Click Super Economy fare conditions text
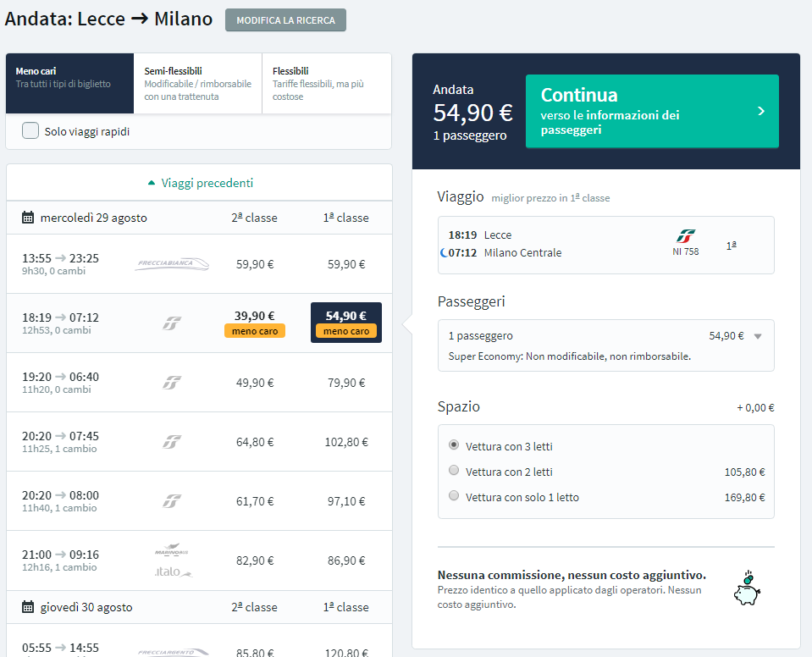 [569, 356]
